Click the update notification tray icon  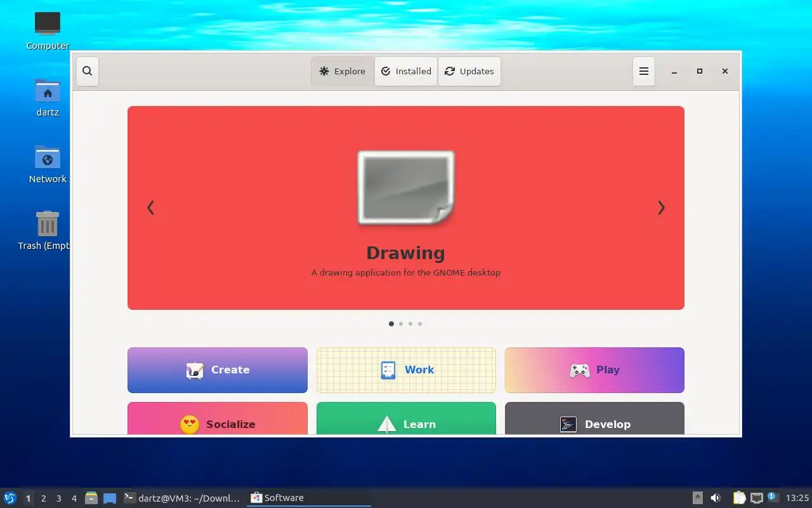pyautogui.click(x=772, y=497)
